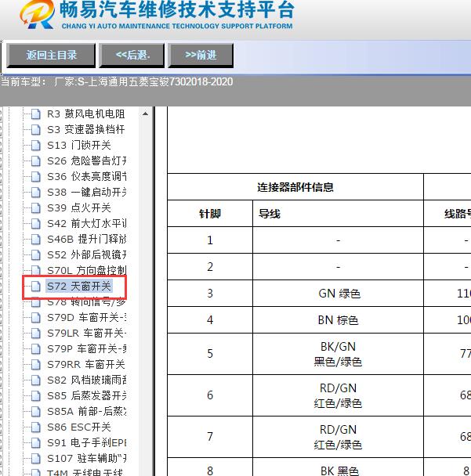The width and height of the screenshot is (471, 476).
Task: Click the page icon next to S86 ESC开关
Action: [36, 427]
